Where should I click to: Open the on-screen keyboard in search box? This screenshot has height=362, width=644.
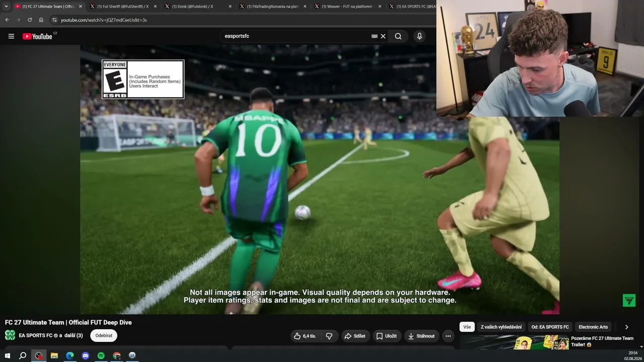374,36
